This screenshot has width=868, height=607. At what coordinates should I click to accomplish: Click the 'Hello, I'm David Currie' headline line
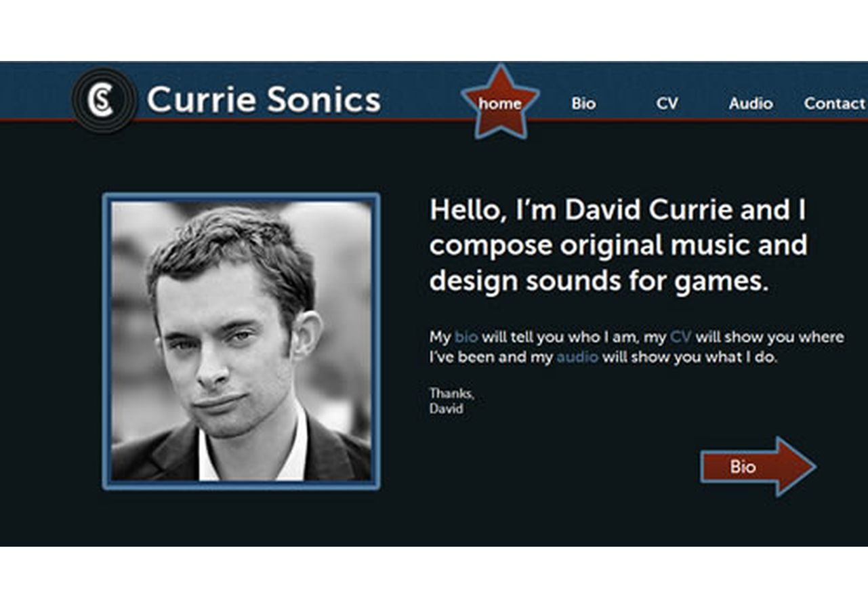618,210
